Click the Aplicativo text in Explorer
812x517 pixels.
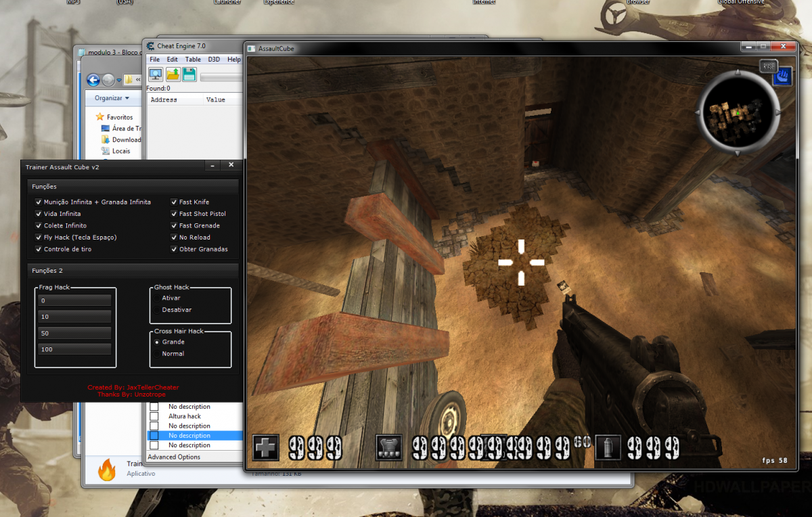141,474
